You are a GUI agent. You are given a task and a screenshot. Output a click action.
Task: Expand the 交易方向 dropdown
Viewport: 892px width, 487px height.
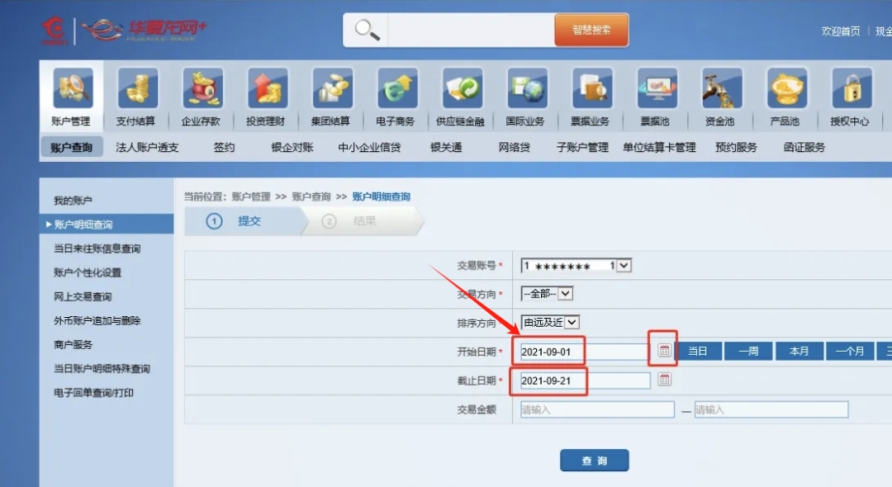point(565,294)
